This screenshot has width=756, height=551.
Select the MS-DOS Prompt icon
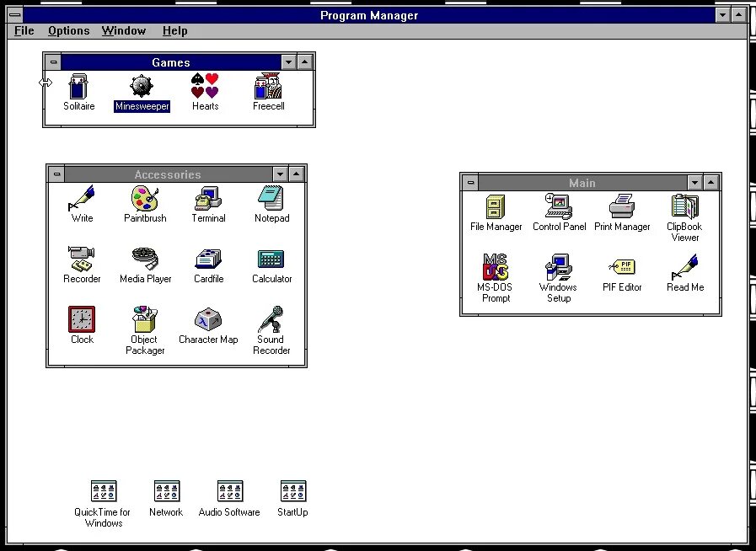496,267
